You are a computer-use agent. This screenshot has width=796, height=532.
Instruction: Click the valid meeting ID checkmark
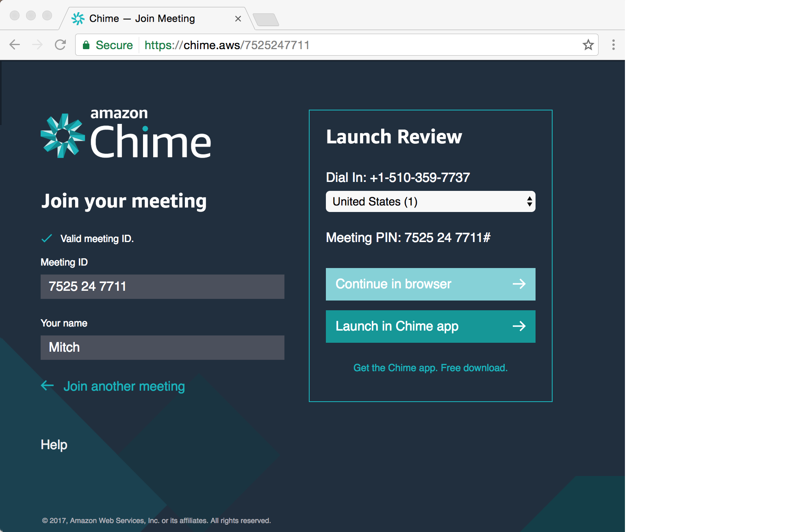[x=47, y=238]
